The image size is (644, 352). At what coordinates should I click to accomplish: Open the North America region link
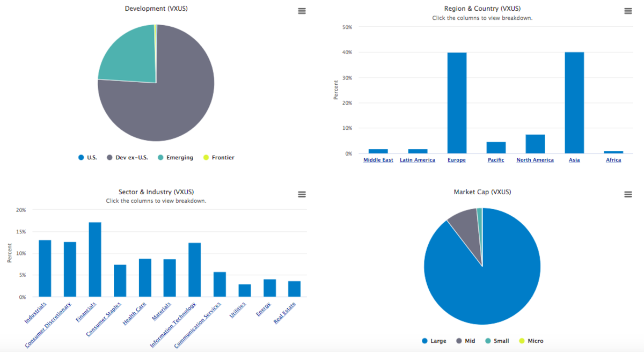(x=535, y=160)
